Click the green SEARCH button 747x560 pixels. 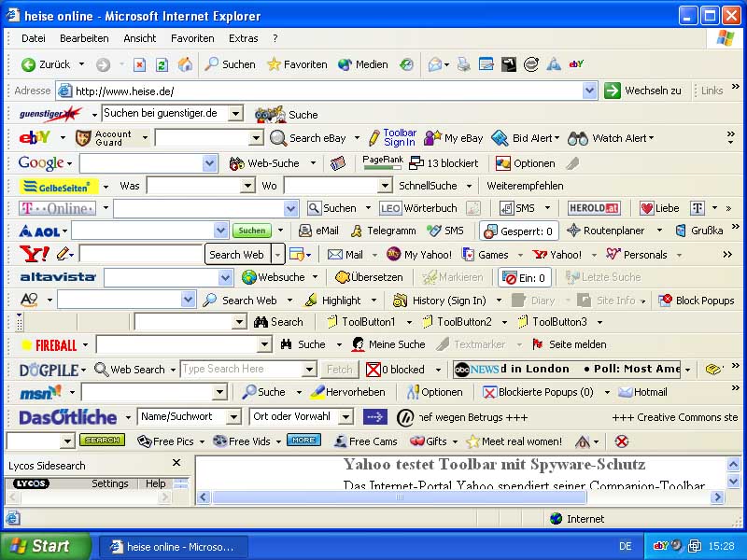point(103,440)
